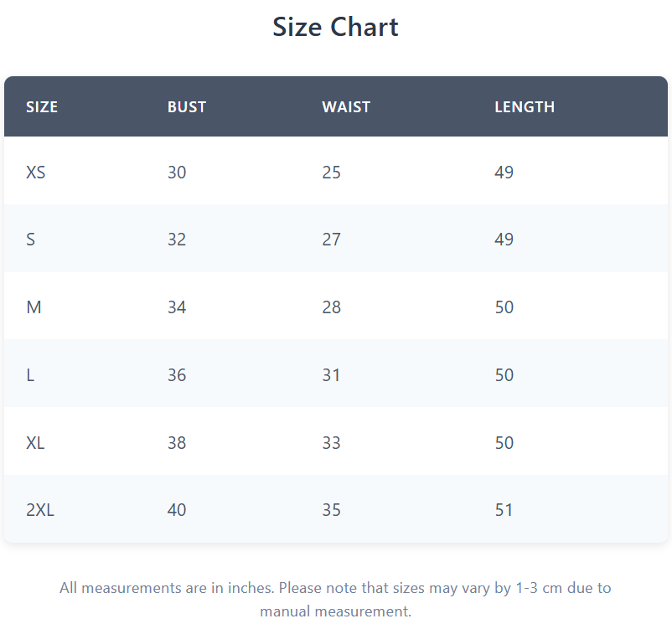Select bust value 34 for size M

[177, 307]
